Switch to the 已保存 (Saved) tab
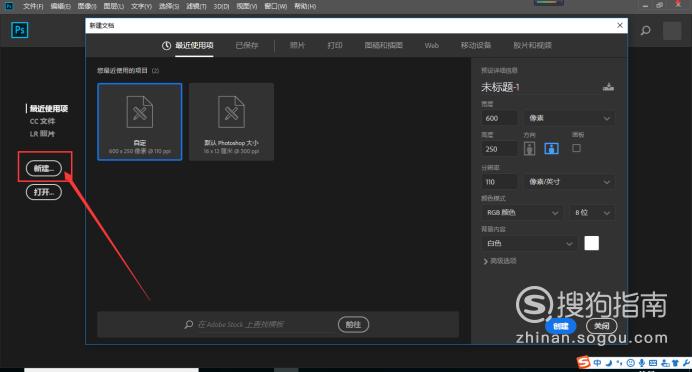Screen dimensions: 692x372 [x=247, y=45]
